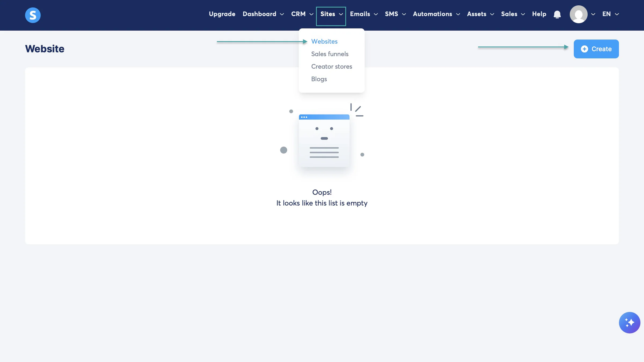644x362 pixels.
Task: Expand the Dashboard dropdown
Action: (x=263, y=14)
